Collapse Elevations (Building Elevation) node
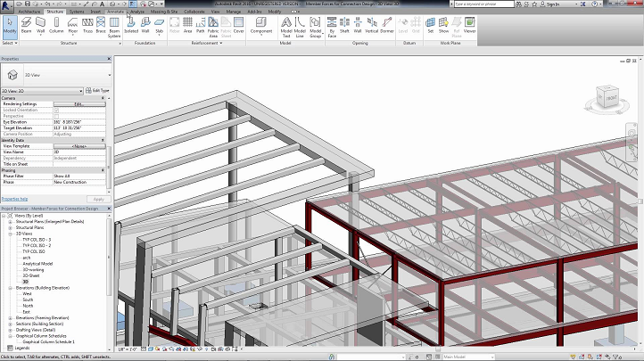This screenshot has width=644, height=361. click(x=10, y=288)
